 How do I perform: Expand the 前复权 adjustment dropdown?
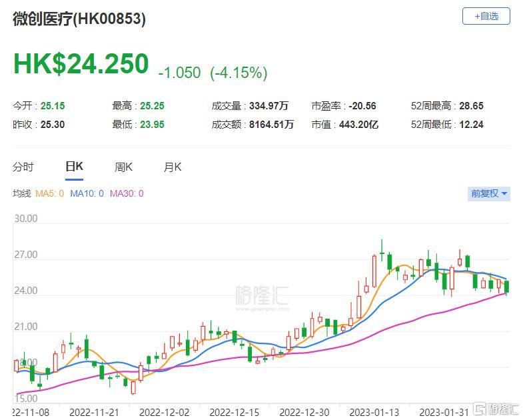[488, 193]
